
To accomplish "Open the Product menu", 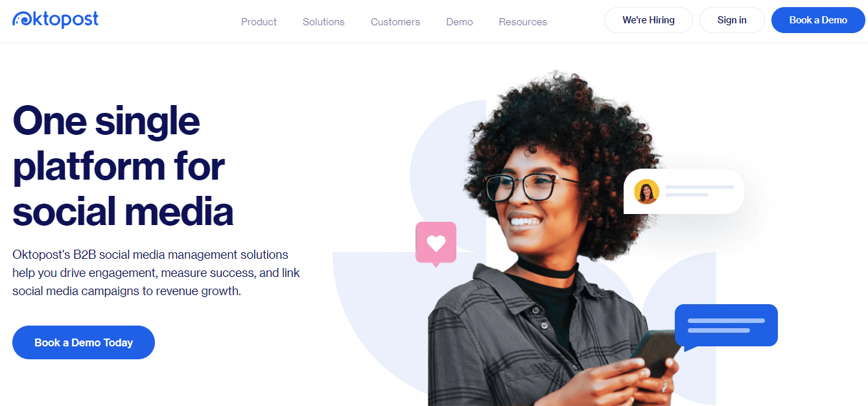I will (259, 21).
